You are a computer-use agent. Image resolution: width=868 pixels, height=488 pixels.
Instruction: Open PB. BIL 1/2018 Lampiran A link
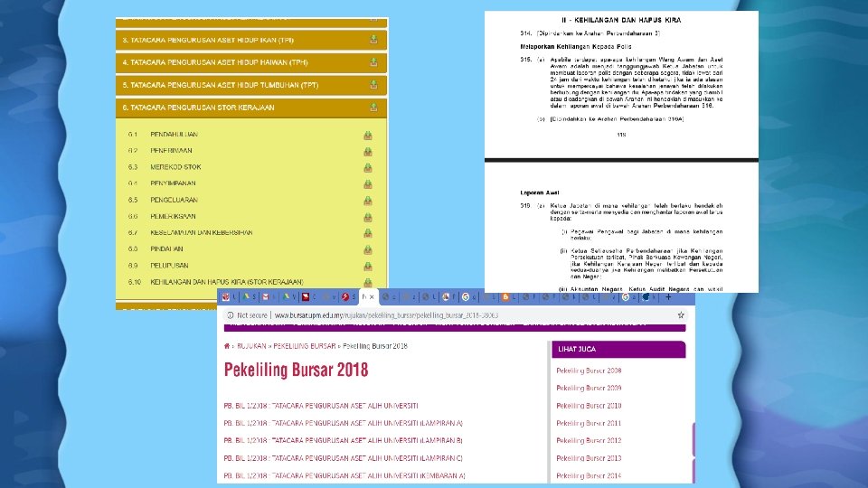pos(343,423)
